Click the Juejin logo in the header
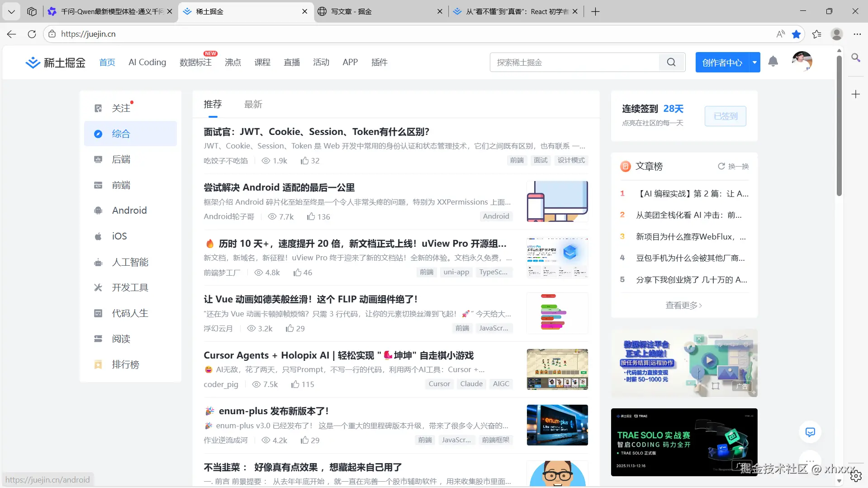The width and height of the screenshot is (868, 488). (x=55, y=62)
